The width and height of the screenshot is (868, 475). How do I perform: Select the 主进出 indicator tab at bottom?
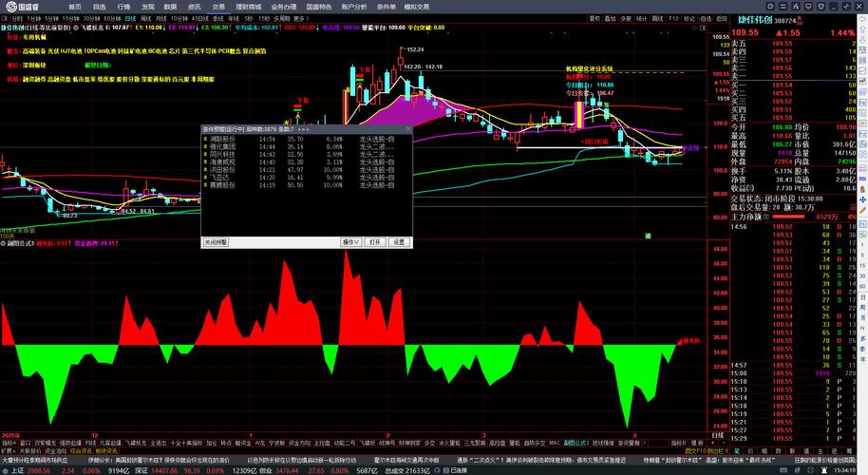pos(159,443)
